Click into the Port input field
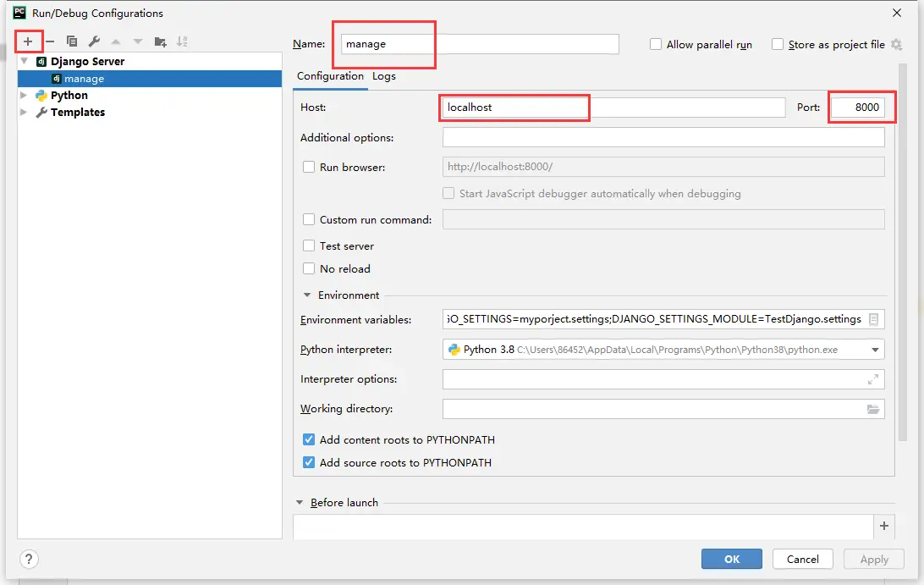 858,108
